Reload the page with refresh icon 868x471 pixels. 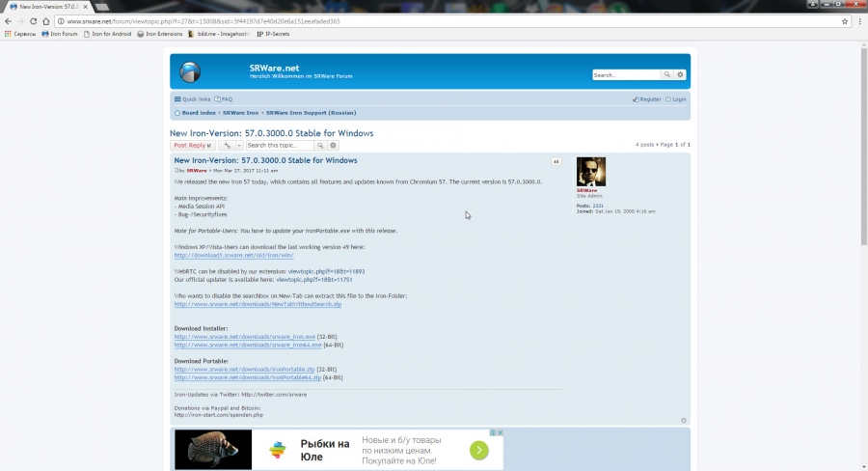[33, 21]
